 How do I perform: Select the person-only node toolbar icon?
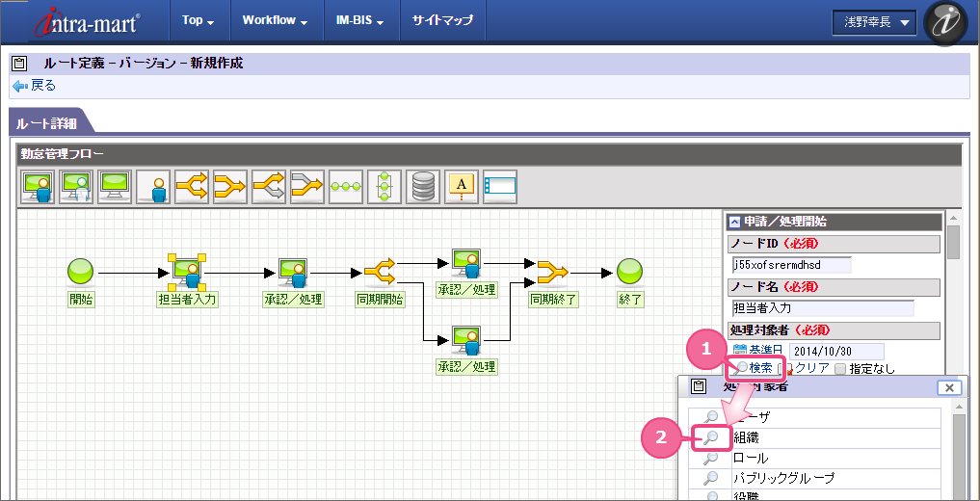click(153, 187)
